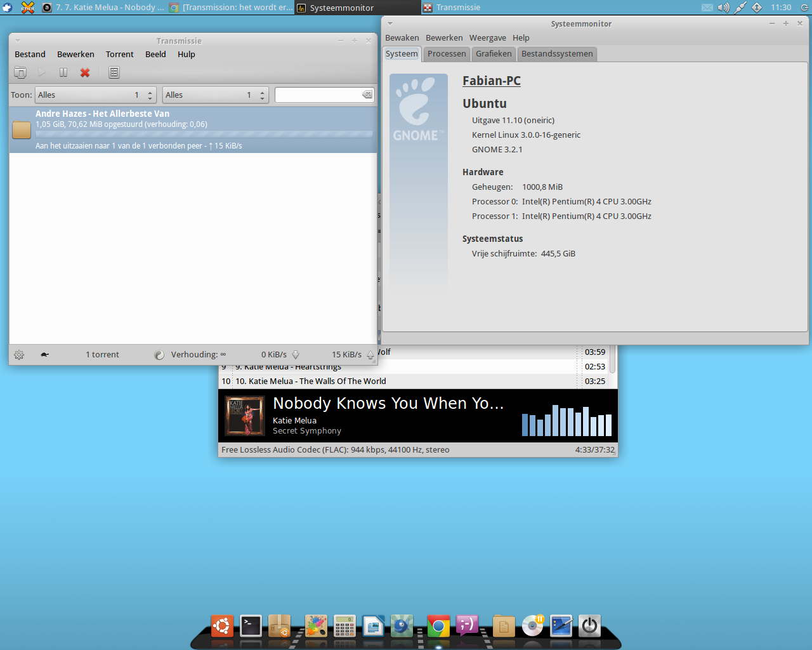
Task: Launch the paint-splash graphics app in dock
Action: click(x=316, y=627)
